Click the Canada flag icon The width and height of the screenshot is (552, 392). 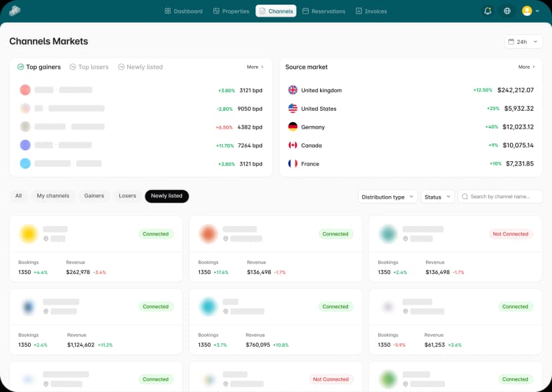click(293, 145)
